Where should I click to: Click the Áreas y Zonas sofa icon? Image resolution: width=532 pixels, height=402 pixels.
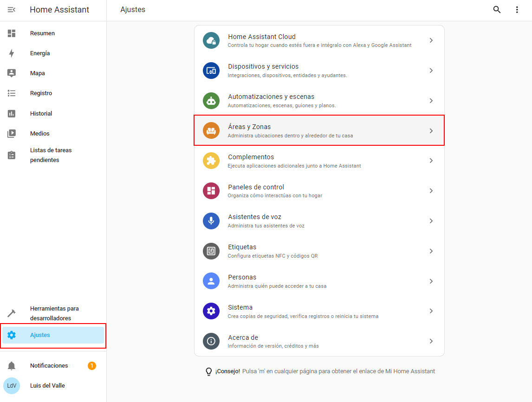pos(211,130)
